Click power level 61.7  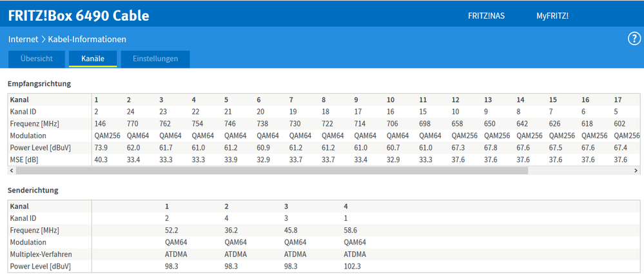tap(166, 148)
